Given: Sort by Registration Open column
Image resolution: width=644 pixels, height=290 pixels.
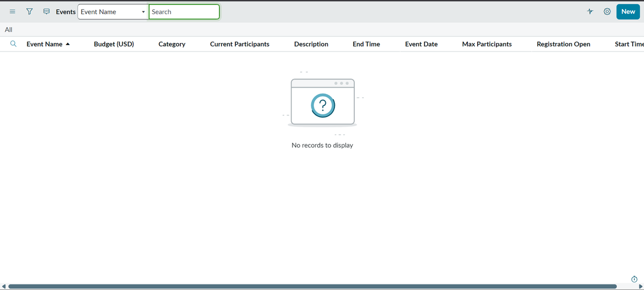Looking at the screenshot, I should point(563,44).
